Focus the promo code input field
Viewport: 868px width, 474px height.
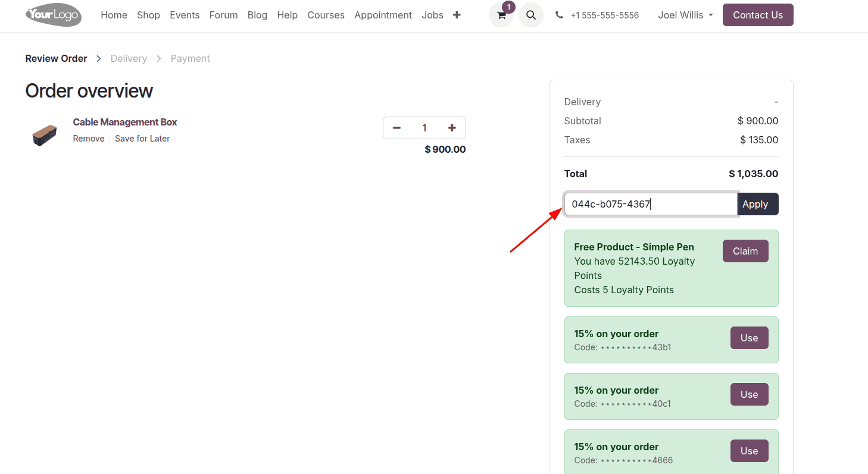click(x=650, y=204)
